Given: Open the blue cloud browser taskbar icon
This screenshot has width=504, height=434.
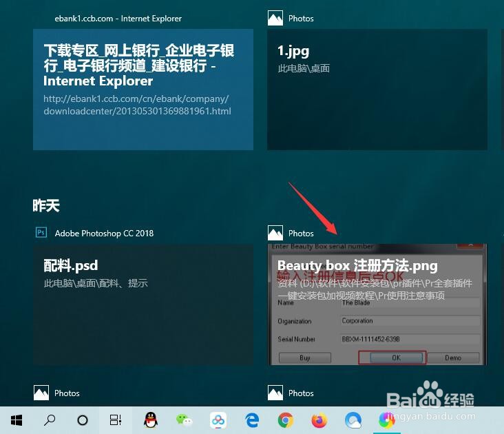Looking at the screenshot, I should coord(353,420).
